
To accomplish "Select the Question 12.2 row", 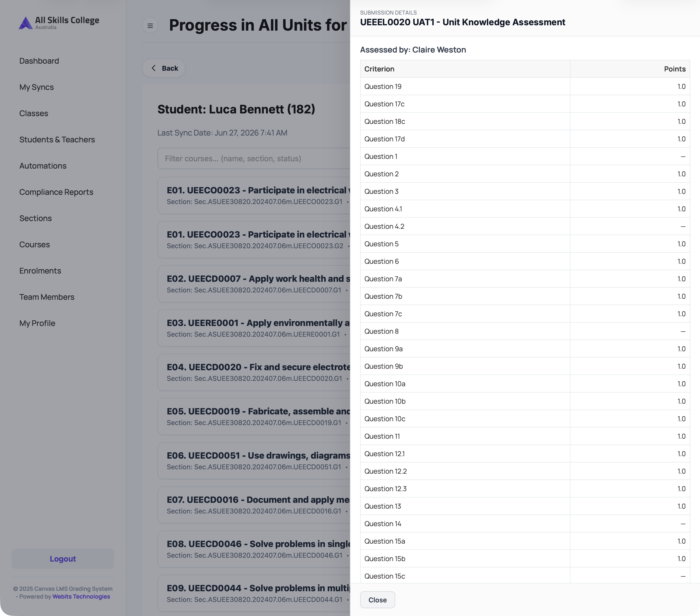I will point(525,471).
